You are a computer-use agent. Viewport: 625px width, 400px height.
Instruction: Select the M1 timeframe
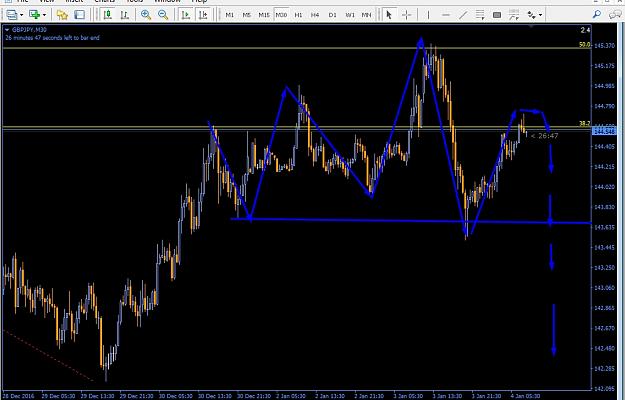(230, 15)
